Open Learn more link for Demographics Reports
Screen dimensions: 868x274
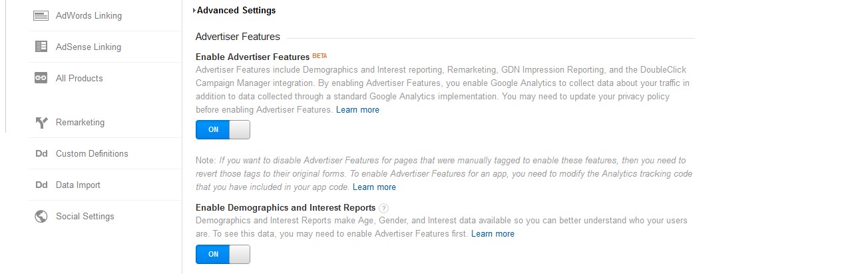pos(493,234)
